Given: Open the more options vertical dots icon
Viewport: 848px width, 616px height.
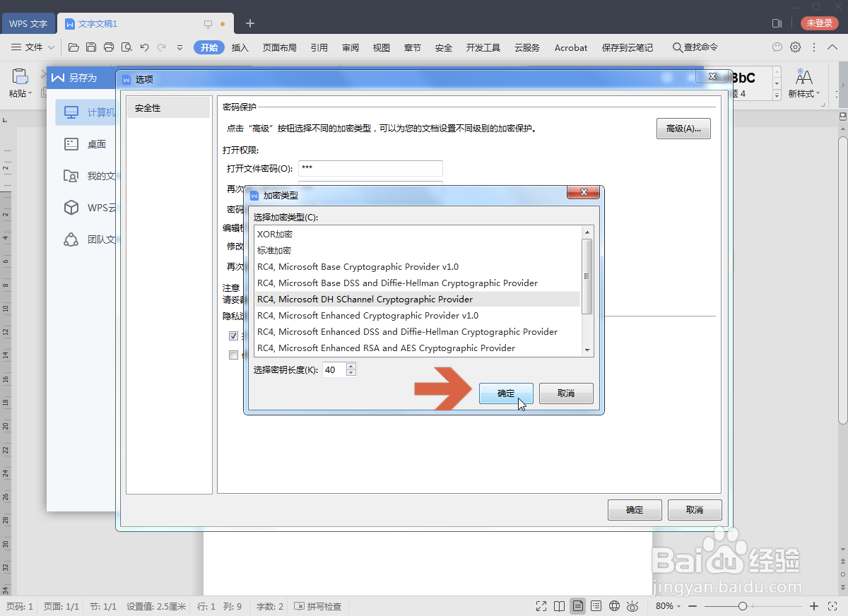Looking at the screenshot, I should tap(814, 47).
